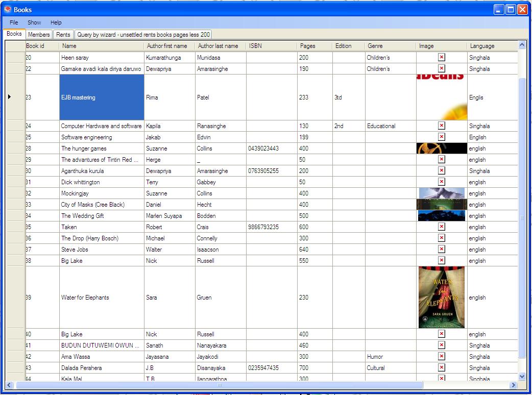This screenshot has width=532, height=395.
Task: Click missing image icon for Heen saray
Action: (x=442, y=57)
